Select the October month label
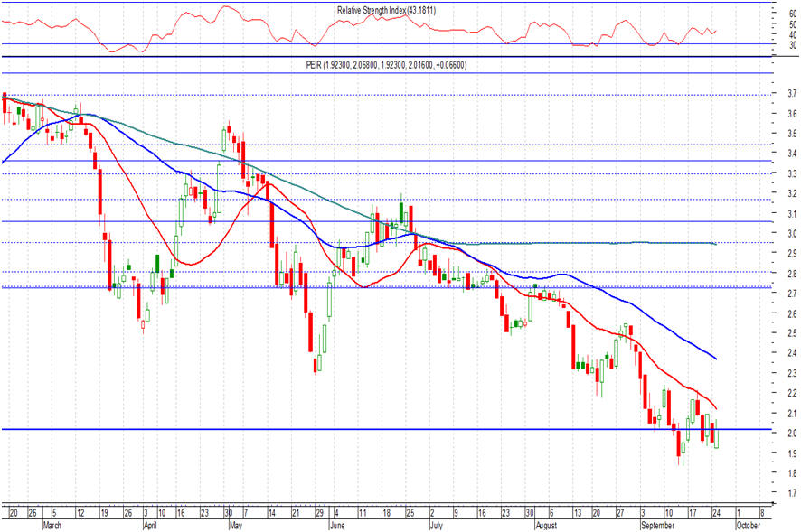Viewport: 801px width, 532px height. coord(749,526)
